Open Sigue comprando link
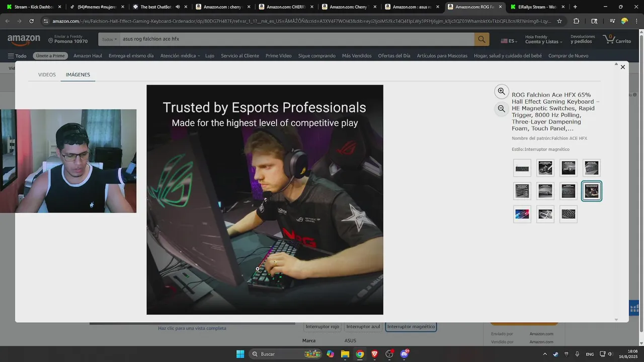The image size is (644, 362). point(316,56)
